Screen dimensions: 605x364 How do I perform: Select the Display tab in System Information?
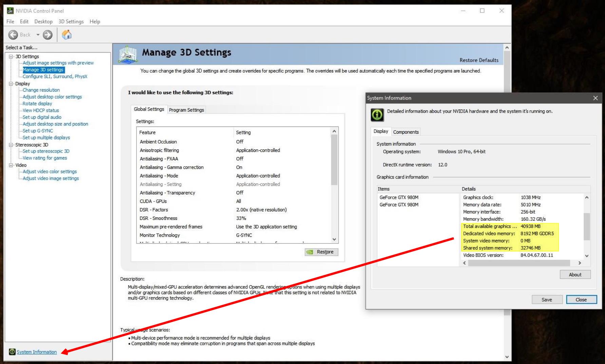(381, 131)
